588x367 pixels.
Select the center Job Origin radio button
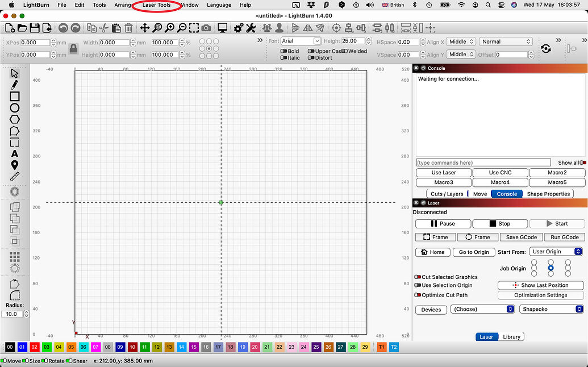(551, 268)
